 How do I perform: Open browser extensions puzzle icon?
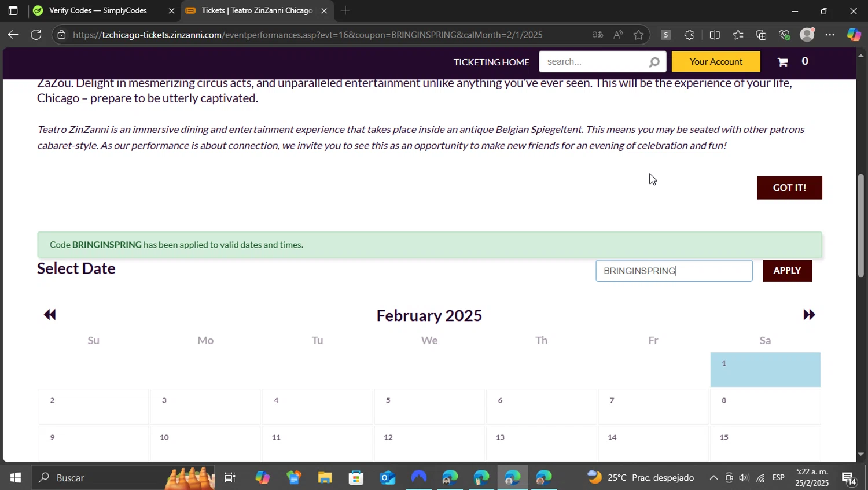point(689,35)
